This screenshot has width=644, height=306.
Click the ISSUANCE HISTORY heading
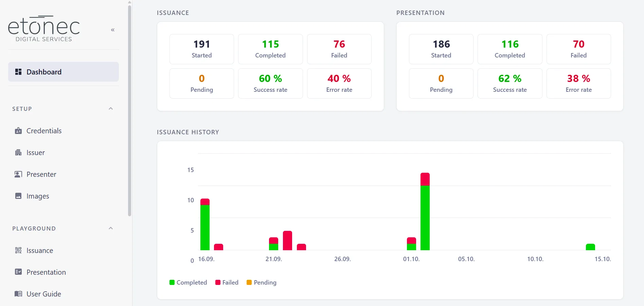click(x=188, y=132)
